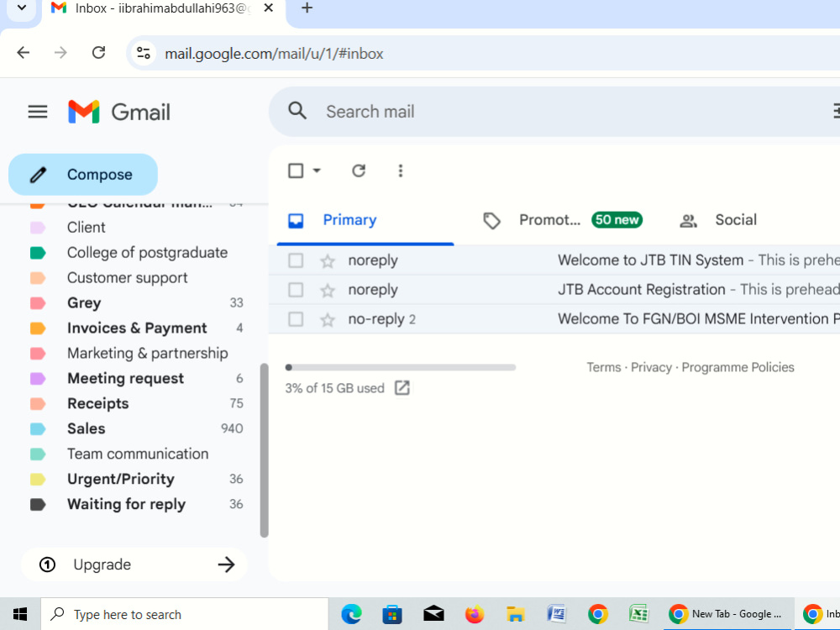This screenshot has width=840, height=630.
Task: Open the More options three-dot menu
Action: point(400,171)
